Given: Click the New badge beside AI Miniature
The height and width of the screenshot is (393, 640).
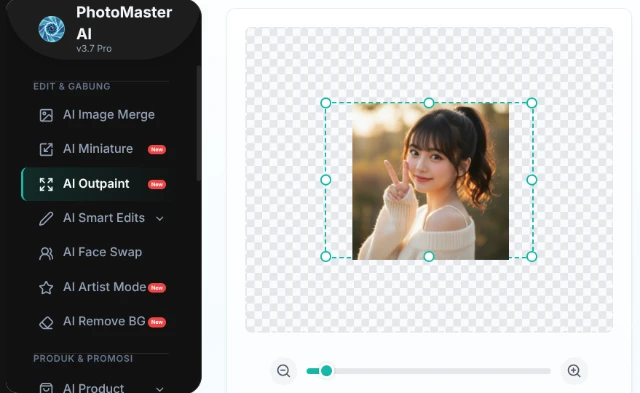Looking at the screenshot, I should pyautogui.click(x=157, y=149).
